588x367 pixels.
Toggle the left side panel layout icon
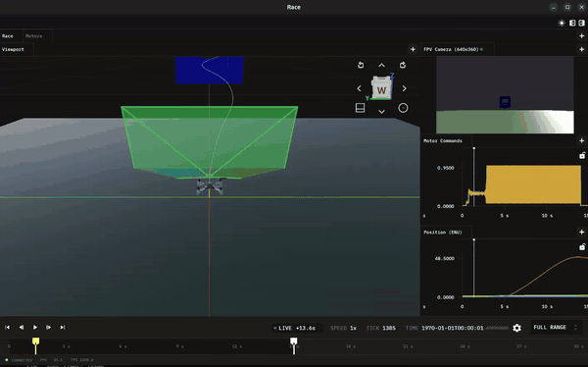point(572,23)
